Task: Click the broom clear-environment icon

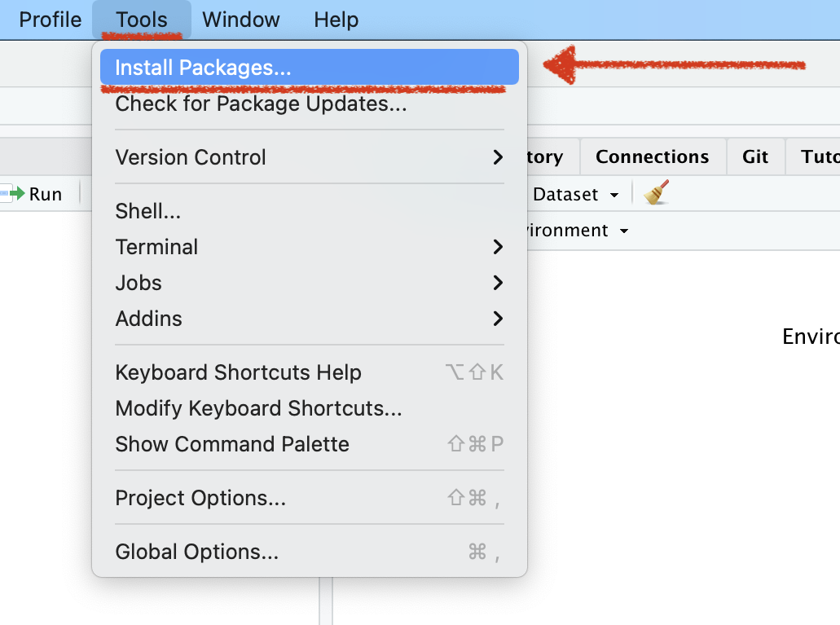Action: point(656,193)
